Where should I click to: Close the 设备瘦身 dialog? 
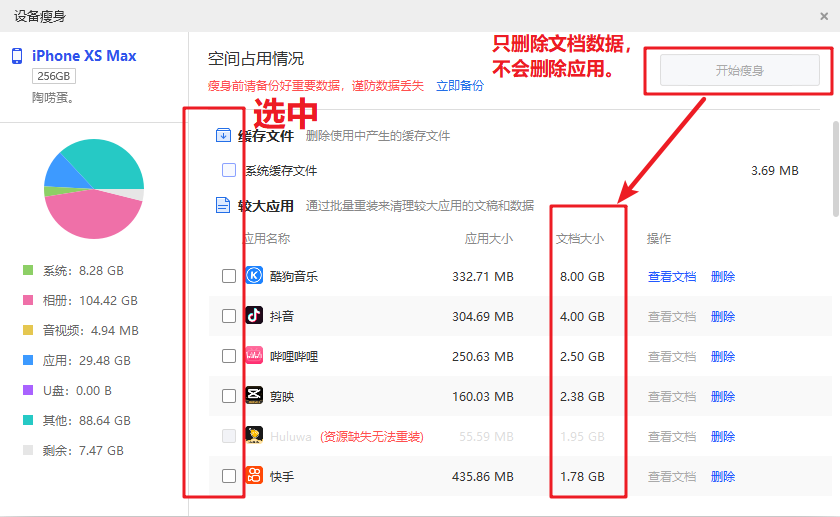(x=824, y=16)
